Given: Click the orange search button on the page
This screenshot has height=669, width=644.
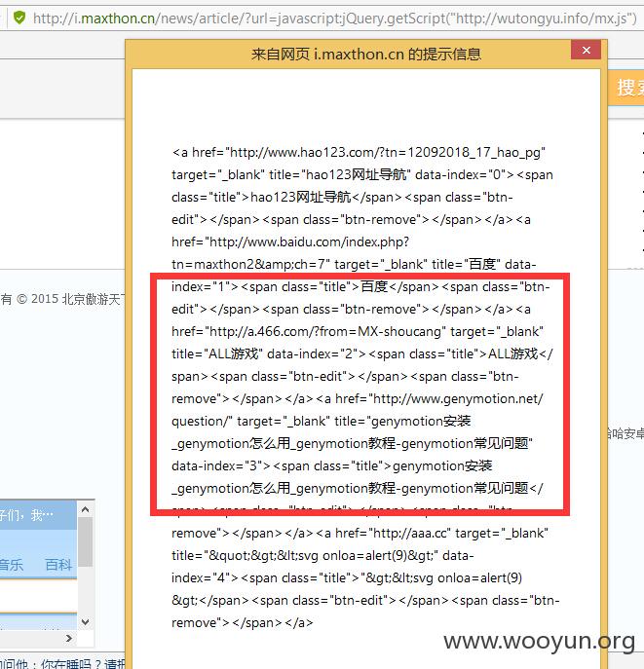Looking at the screenshot, I should pos(626,88).
